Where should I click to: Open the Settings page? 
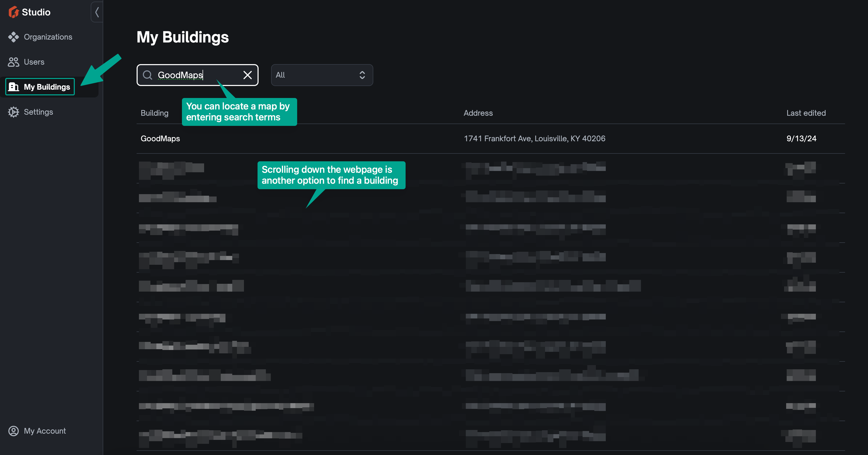click(x=38, y=112)
